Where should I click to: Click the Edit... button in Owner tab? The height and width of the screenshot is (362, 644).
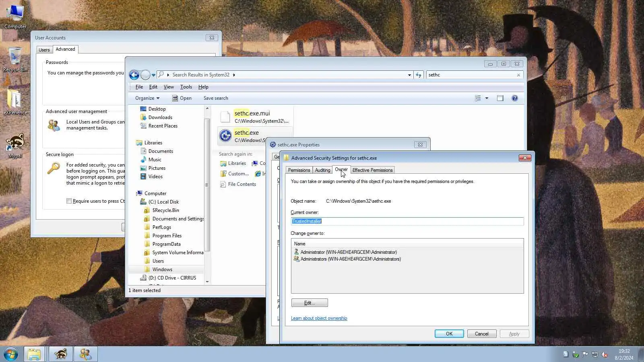click(x=310, y=303)
